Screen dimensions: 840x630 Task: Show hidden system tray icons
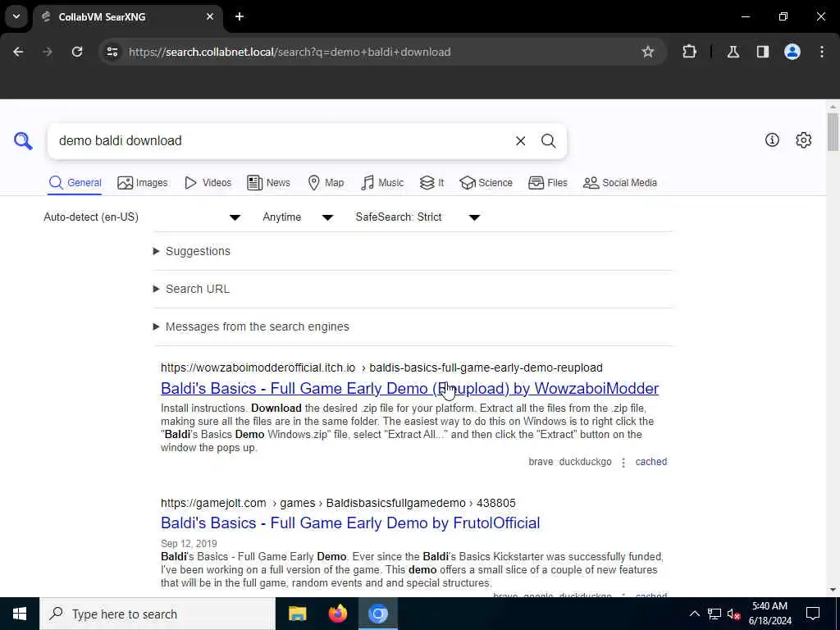pos(694,614)
